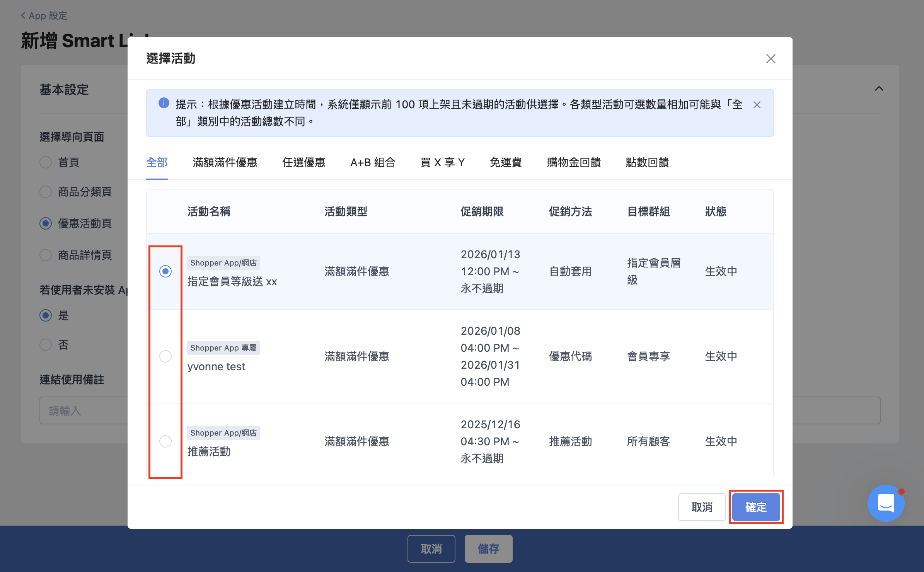Viewport: 924px width, 572px height.
Task: Click the 指定會員層級 target group cell
Action: (654, 271)
